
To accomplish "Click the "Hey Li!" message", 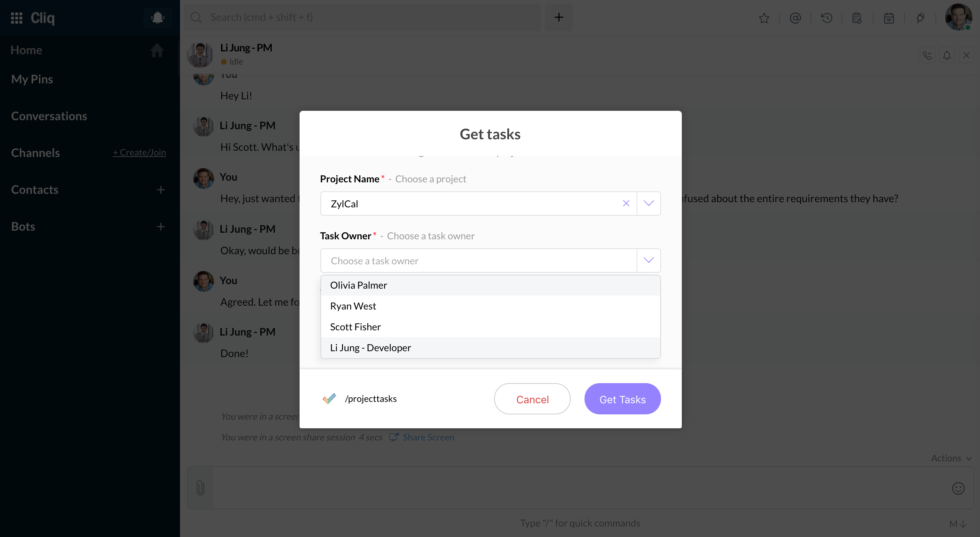I will (x=236, y=96).
